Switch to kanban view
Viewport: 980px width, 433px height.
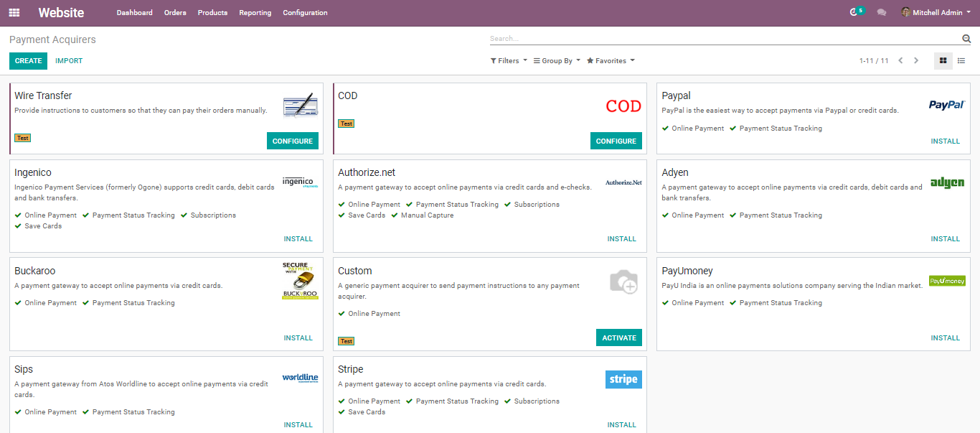point(943,61)
